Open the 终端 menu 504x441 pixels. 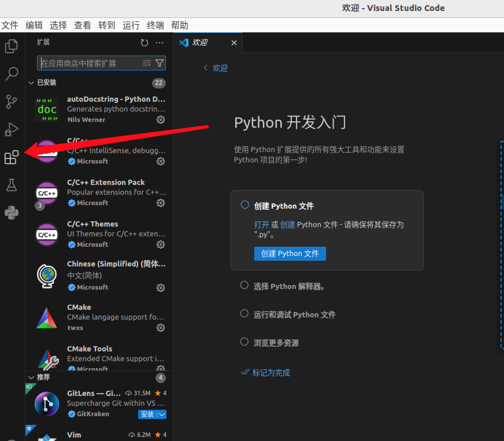155,25
